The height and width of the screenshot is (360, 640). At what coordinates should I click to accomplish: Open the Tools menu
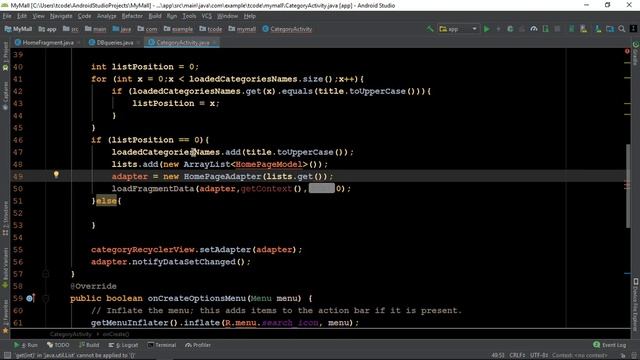pos(189,16)
